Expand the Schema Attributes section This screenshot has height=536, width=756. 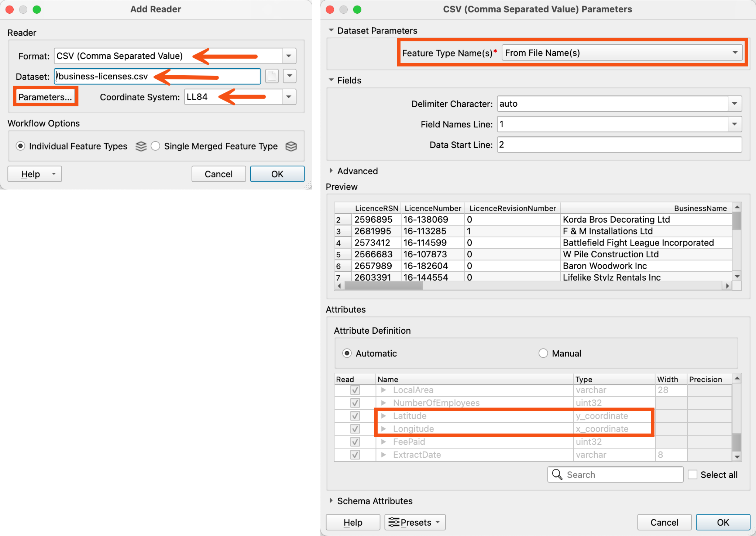point(331,501)
